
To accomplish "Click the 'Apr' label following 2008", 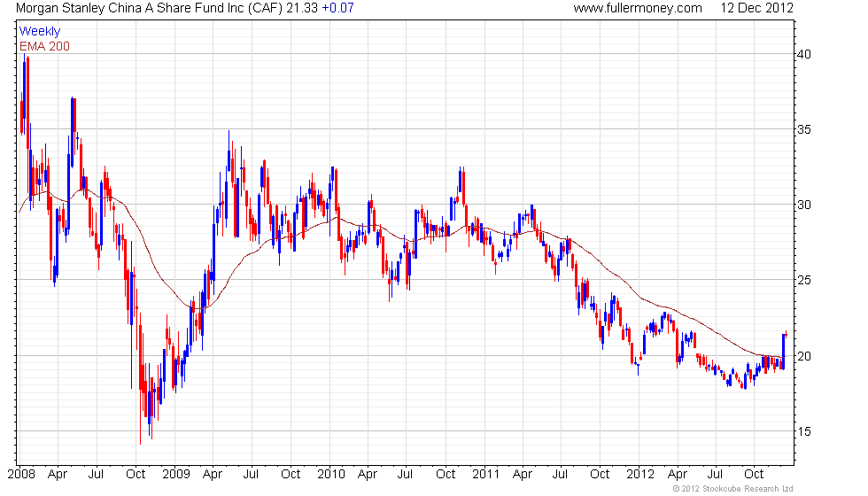I will click(57, 475).
